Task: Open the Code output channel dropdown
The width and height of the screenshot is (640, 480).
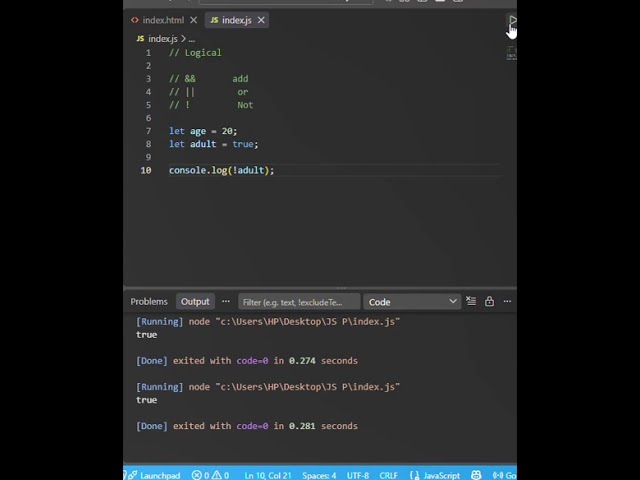Action: coord(412,302)
